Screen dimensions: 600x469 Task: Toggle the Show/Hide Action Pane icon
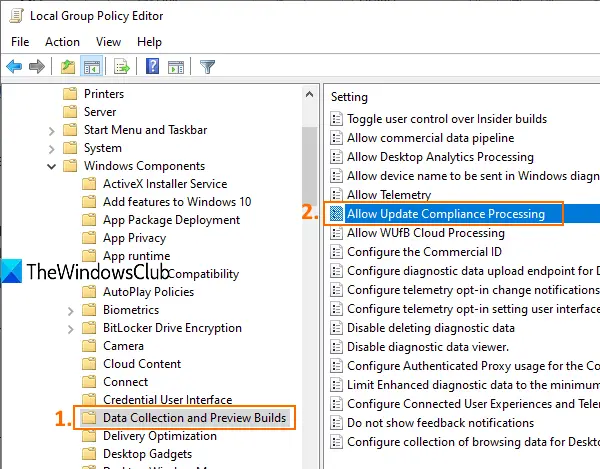(x=176, y=67)
